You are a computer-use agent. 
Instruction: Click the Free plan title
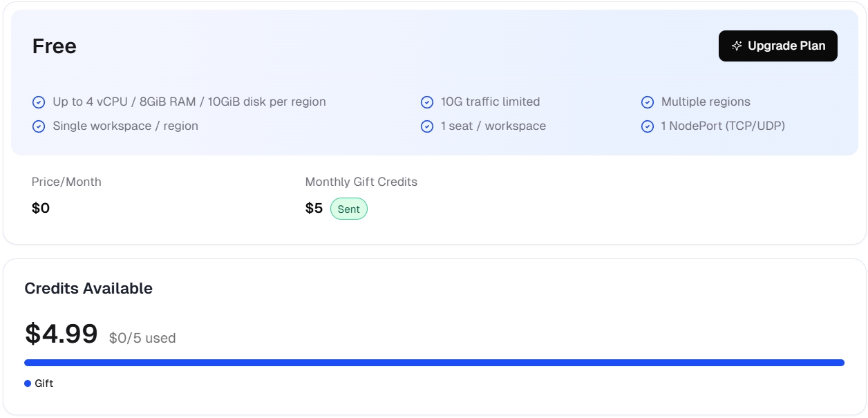click(55, 46)
